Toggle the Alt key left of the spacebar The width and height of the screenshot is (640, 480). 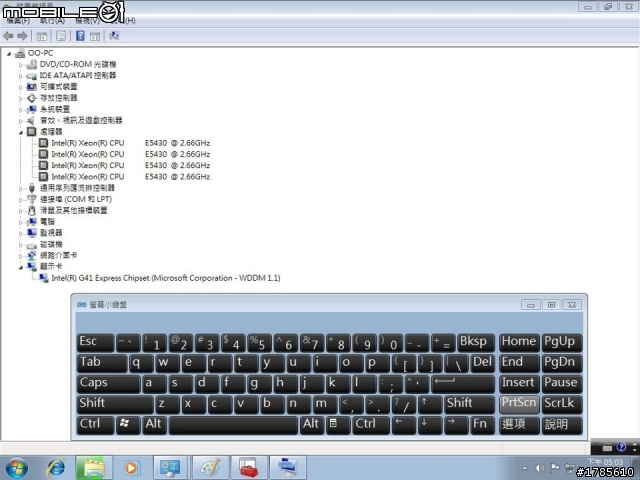click(154, 424)
